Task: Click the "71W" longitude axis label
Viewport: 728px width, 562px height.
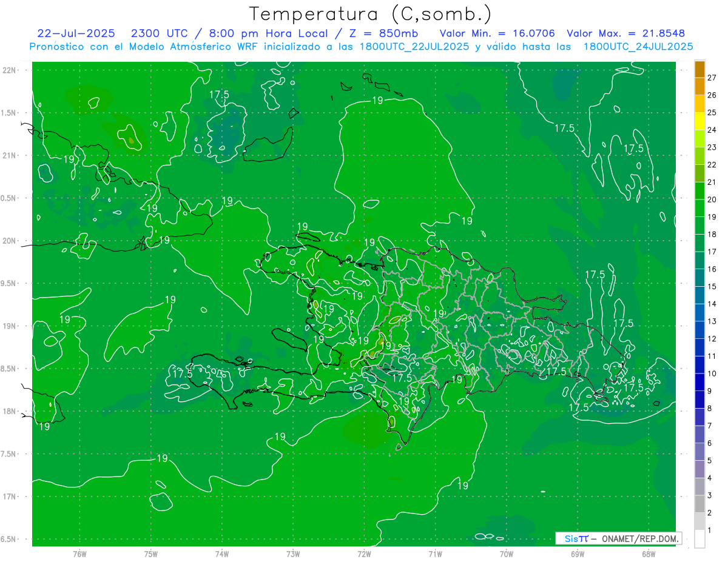Action: click(435, 554)
